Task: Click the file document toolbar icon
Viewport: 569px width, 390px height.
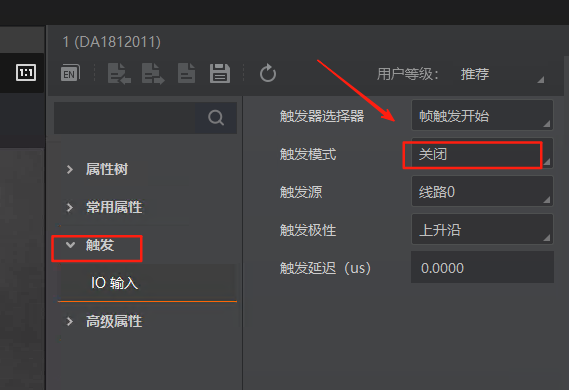Action: [x=187, y=74]
